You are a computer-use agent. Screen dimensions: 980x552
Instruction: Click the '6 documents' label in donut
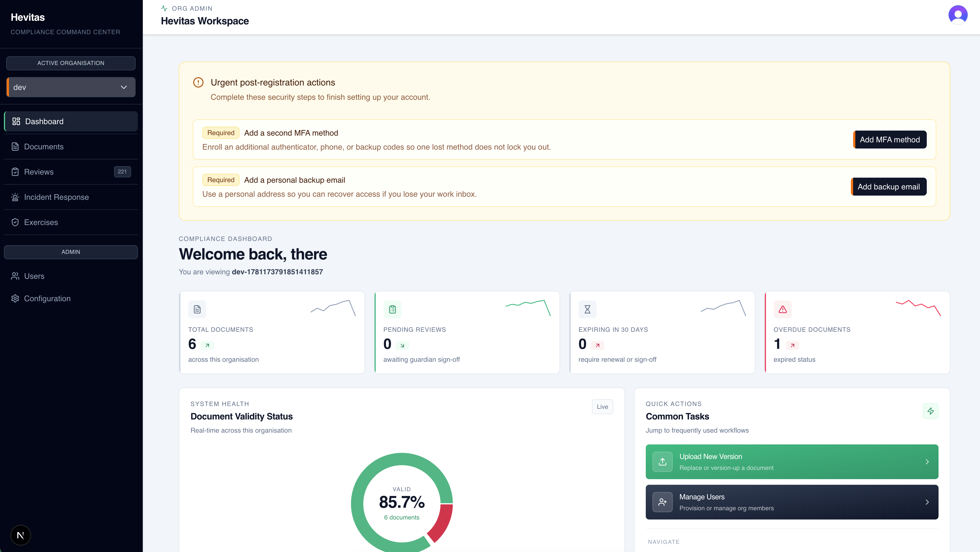pyautogui.click(x=402, y=517)
